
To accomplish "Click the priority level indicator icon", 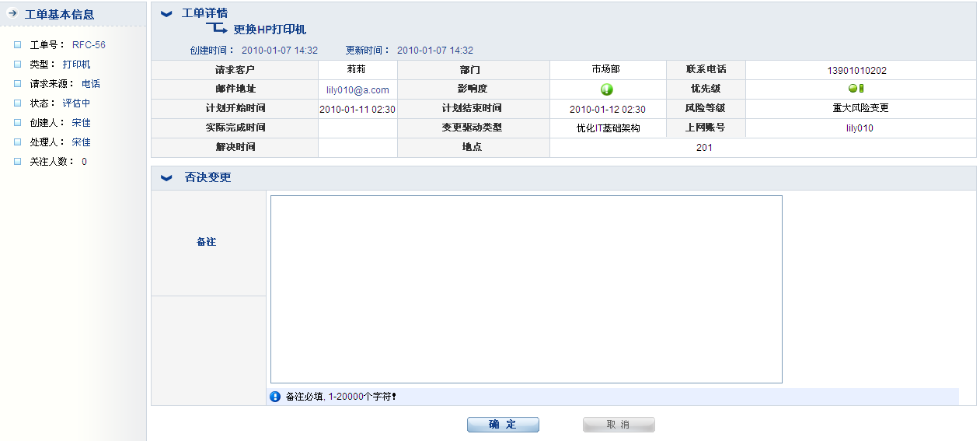I will pyautogui.click(x=856, y=89).
